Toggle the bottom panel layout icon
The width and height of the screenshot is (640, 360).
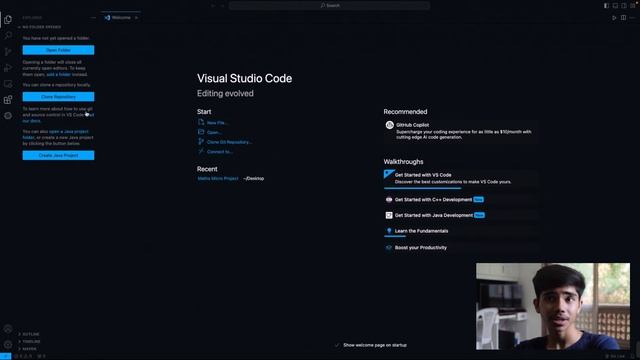(615, 6)
